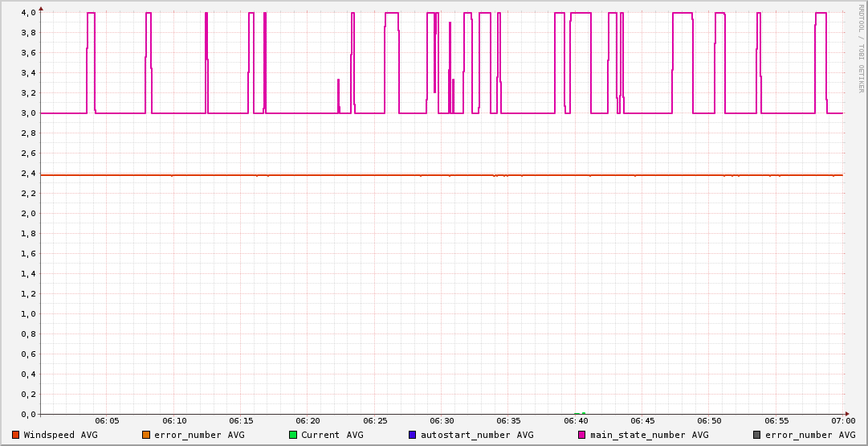Image resolution: width=868 pixels, height=446 pixels.
Task: Click the small green Current blip near 06:40
Action: (580, 413)
